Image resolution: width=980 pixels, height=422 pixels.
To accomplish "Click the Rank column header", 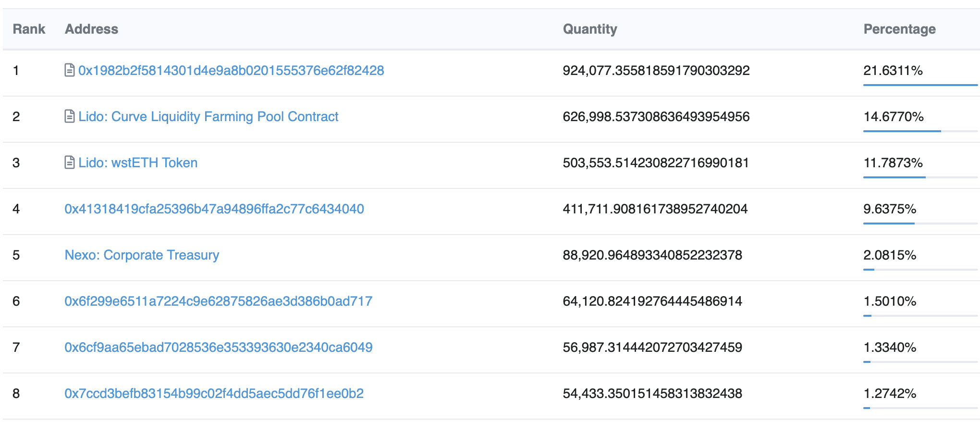I will coord(29,29).
